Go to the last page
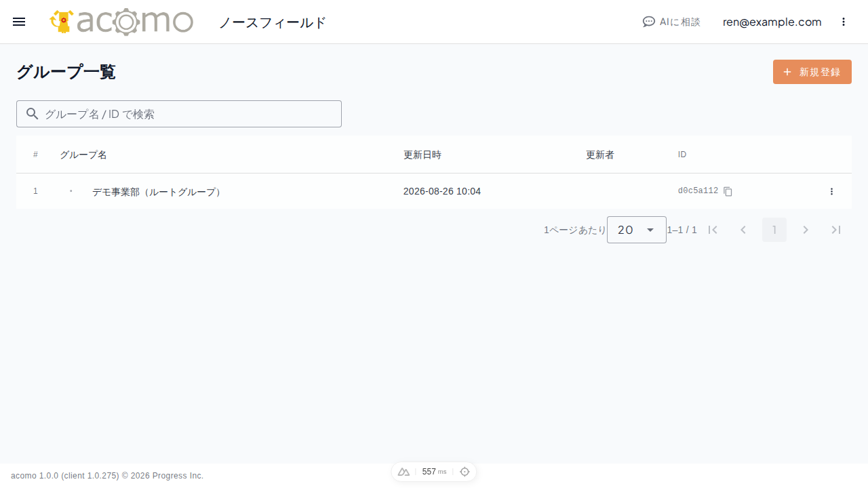 (836, 230)
